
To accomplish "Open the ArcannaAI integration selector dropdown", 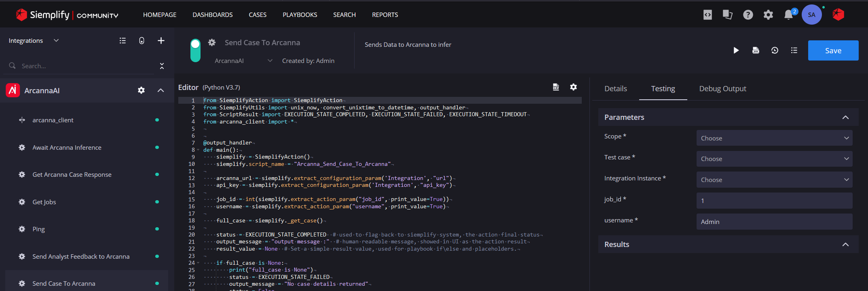I will click(x=243, y=61).
